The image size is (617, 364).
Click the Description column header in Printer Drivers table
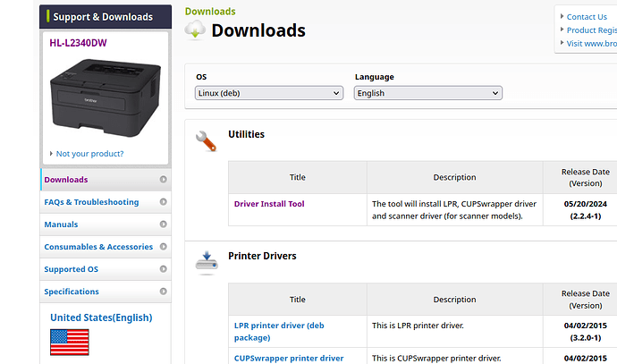pos(454,300)
